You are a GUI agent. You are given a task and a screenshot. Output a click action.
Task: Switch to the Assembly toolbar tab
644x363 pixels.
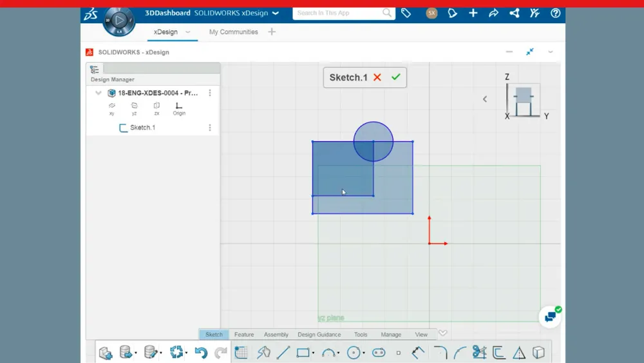pos(276,335)
